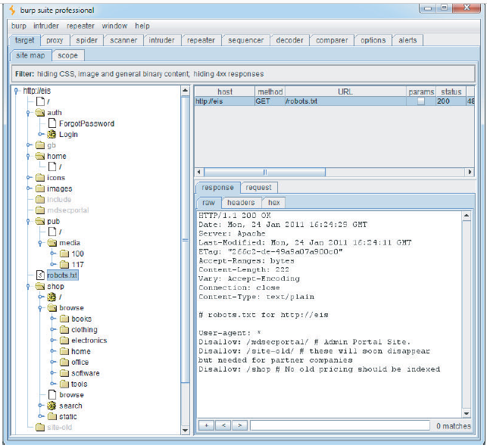The height and width of the screenshot is (448, 487).
Task: Click the response pane scroll down arrow
Action: tap(467, 413)
